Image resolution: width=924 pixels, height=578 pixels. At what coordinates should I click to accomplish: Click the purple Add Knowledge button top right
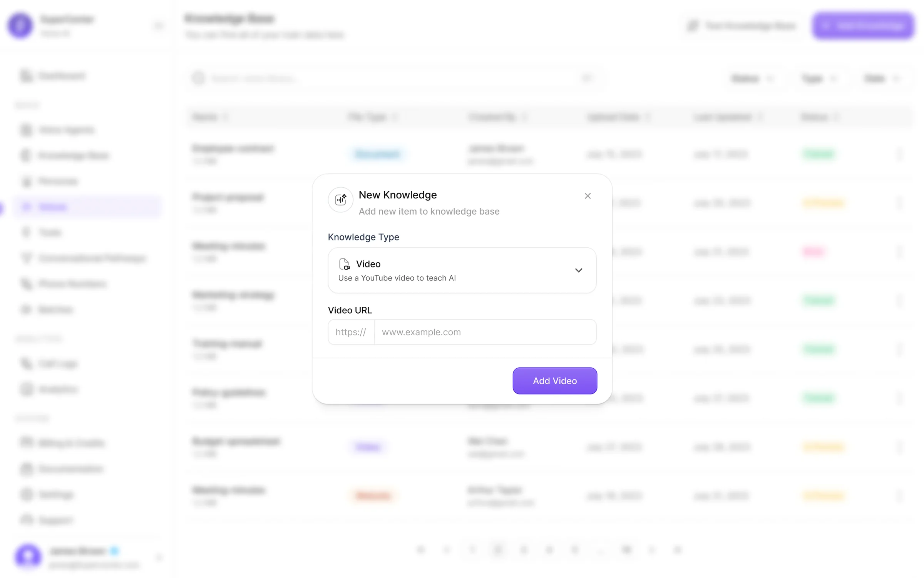coord(864,26)
